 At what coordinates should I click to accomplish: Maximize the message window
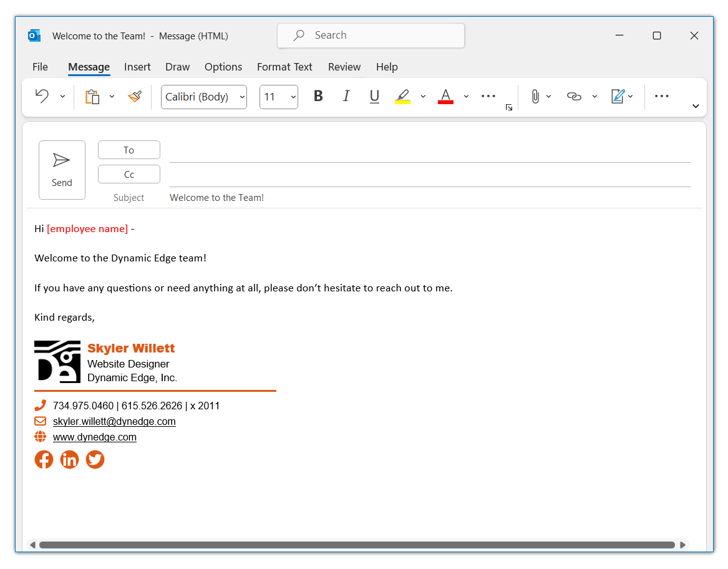[656, 36]
